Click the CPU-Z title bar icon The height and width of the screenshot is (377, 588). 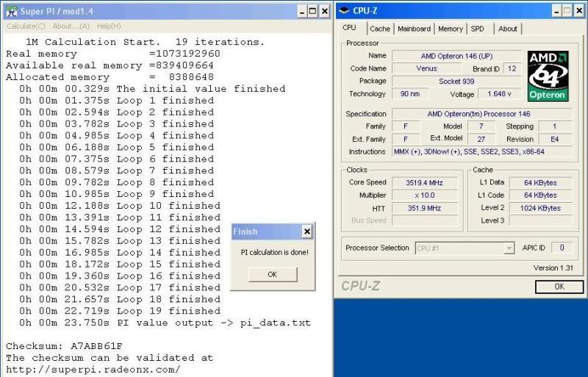(x=344, y=10)
